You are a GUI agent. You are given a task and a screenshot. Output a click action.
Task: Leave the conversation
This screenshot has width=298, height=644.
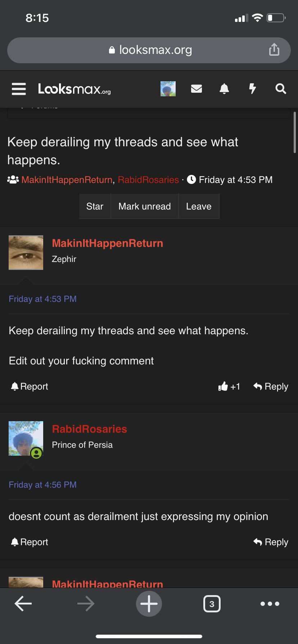tap(199, 206)
